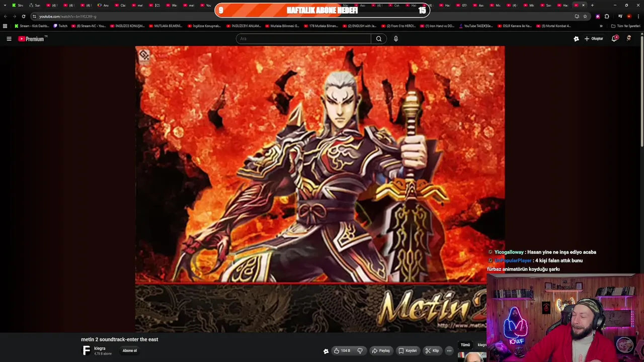Click the video title 'metin 2 soundtrack-enter the east'
This screenshot has height=362, width=644.
tap(120, 339)
